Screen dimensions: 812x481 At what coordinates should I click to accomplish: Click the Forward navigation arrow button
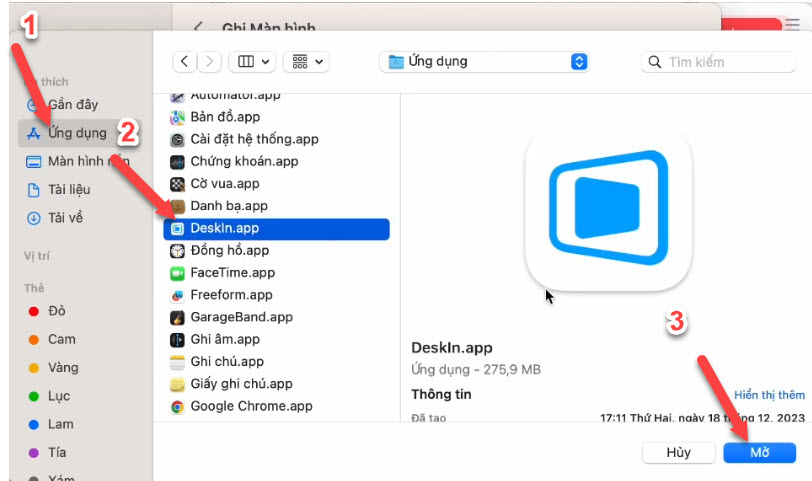pos(209,62)
